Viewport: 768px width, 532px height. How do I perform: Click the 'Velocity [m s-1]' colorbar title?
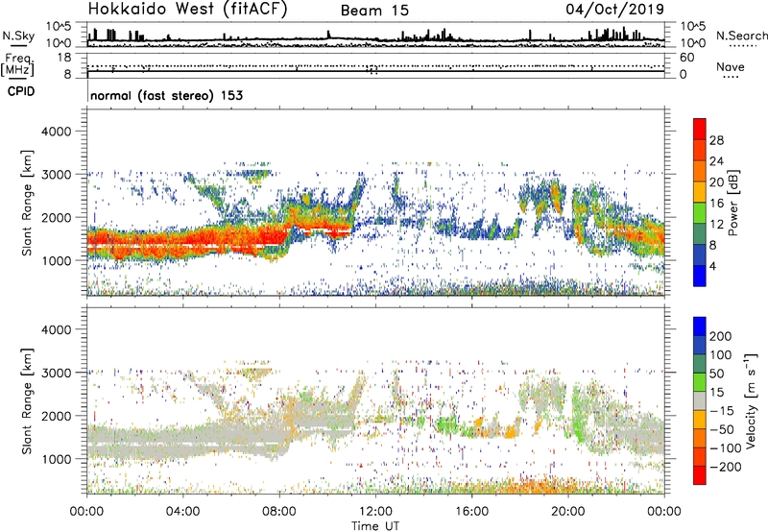pos(751,400)
